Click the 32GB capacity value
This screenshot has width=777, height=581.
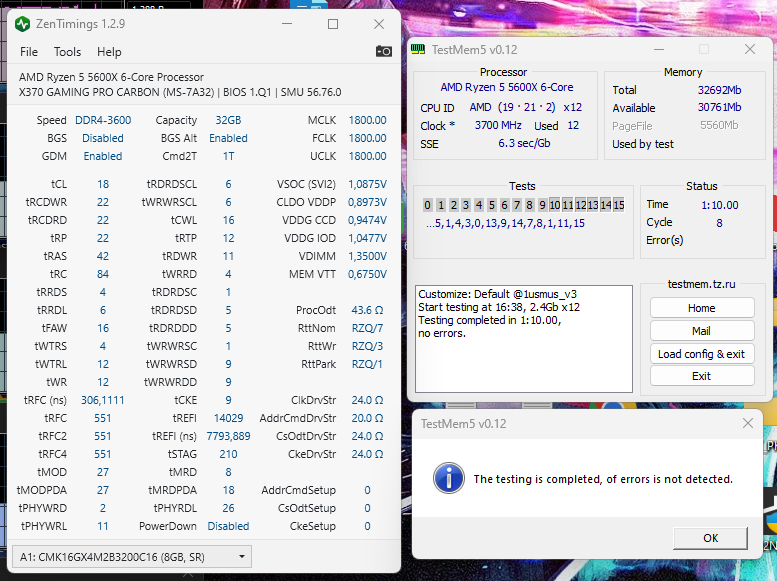pyautogui.click(x=228, y=120)
